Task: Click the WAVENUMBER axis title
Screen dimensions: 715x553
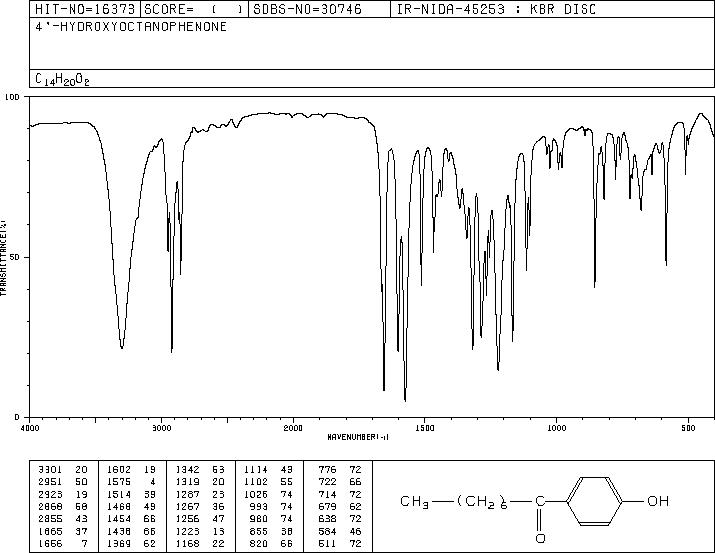Action: (x=358, y=437)
